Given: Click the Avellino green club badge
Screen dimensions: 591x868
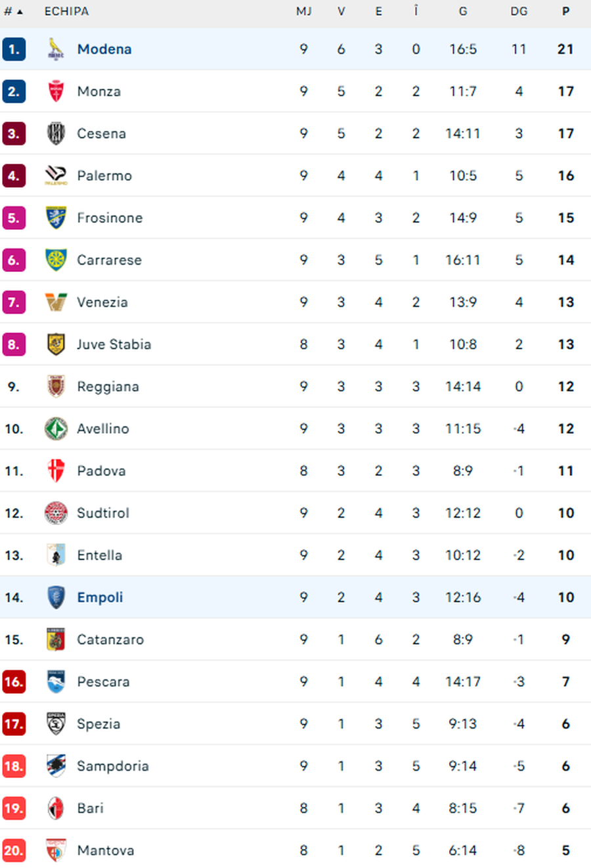Looking at the screenshot, I should point(56,428).
